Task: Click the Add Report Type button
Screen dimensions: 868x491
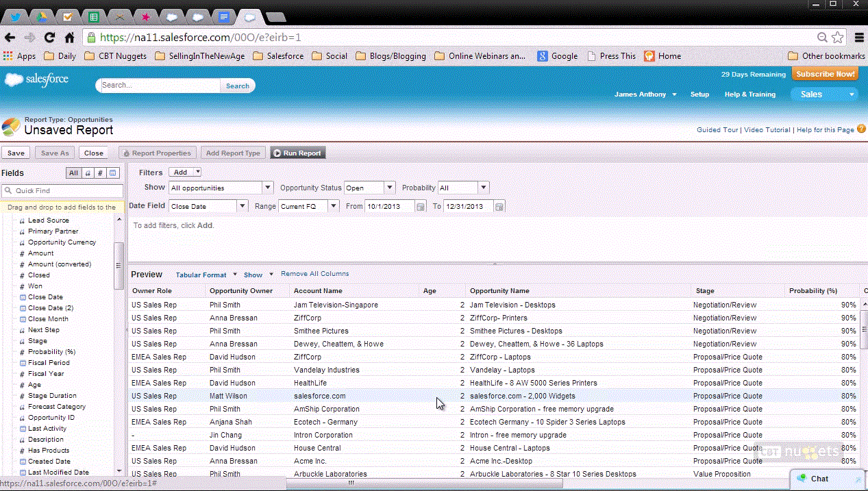Action: [x=233, y=153]
